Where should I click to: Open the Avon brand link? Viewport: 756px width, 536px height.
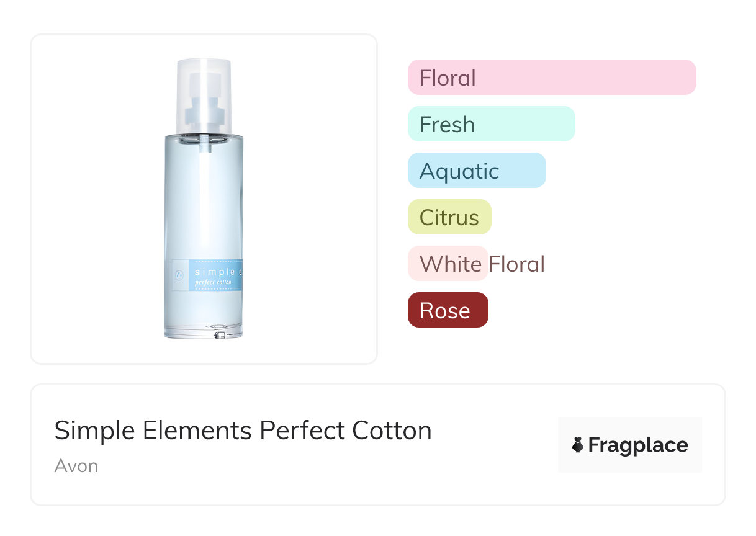(x=76, y=466)
